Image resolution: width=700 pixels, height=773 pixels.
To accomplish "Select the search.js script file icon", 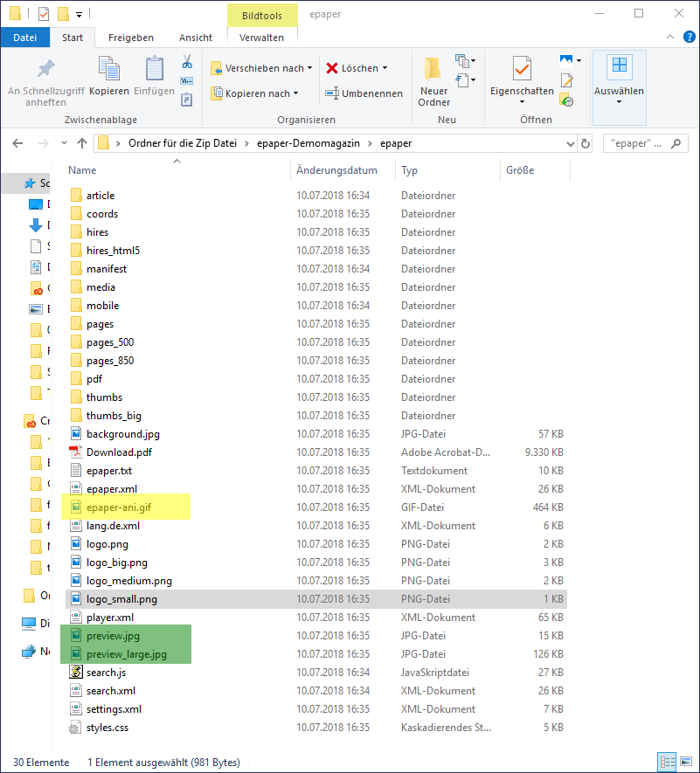I will pyautogui.click(x=75, y=672).
